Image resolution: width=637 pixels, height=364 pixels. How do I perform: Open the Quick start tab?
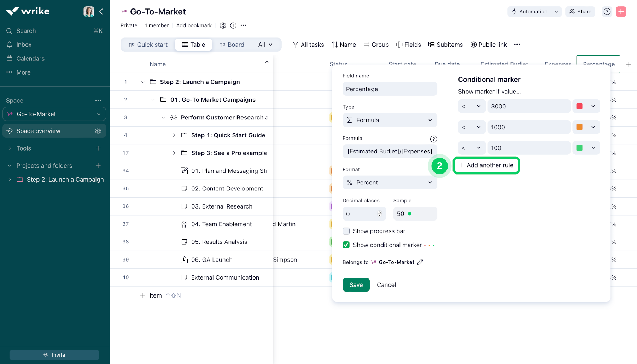pos(148,45)
